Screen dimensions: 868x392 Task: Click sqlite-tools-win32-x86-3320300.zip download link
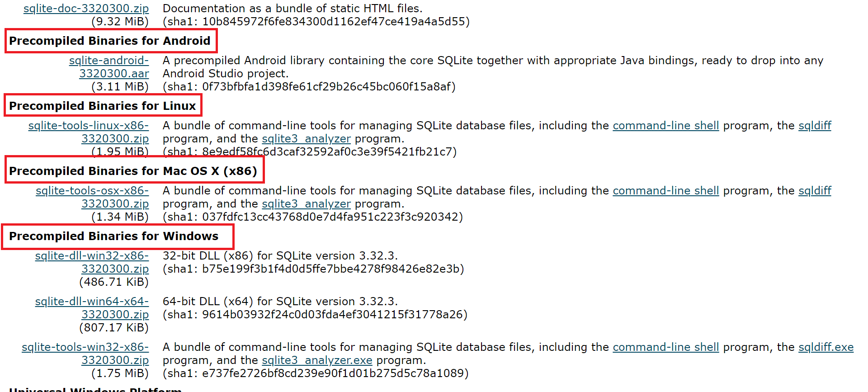pos(85,354)
